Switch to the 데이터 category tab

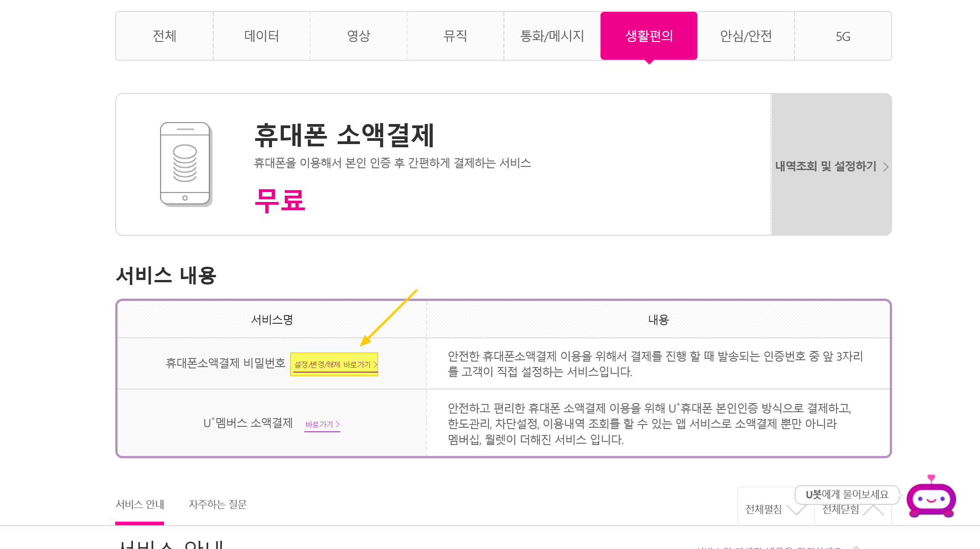[x=262, y=36]
